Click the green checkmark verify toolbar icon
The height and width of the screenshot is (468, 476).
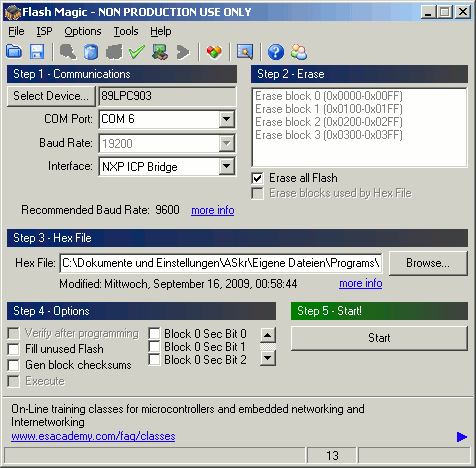click(137, 52)
